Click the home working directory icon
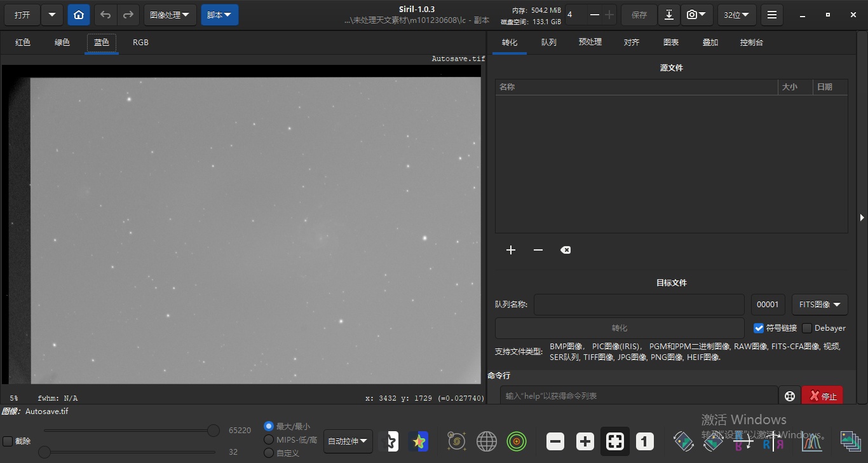The height and width of the screenshot is (463, 868). (x=79, y=15)
